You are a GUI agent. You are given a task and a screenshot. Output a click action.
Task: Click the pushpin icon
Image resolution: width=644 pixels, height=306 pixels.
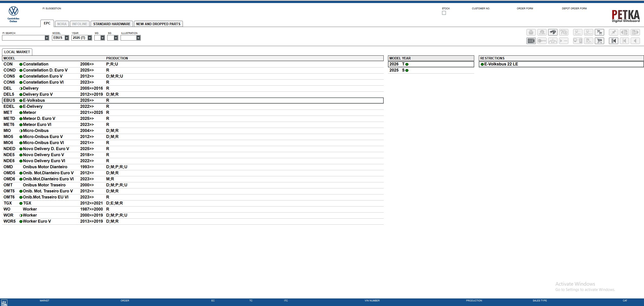[x=613, y=32]
